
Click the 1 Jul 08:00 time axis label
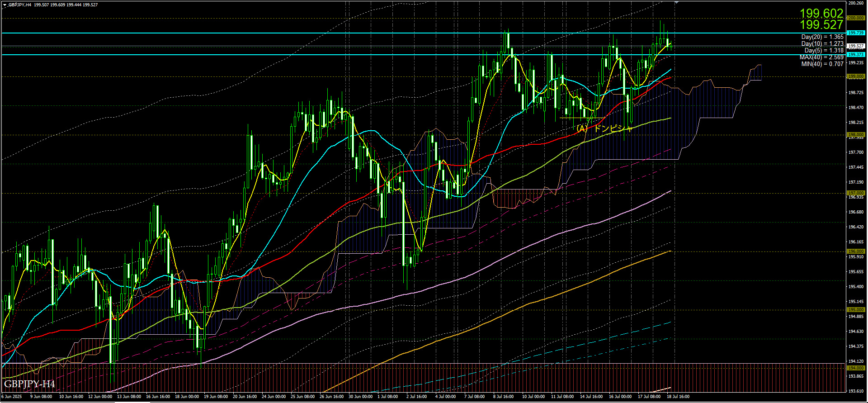(x=388, y=397)
